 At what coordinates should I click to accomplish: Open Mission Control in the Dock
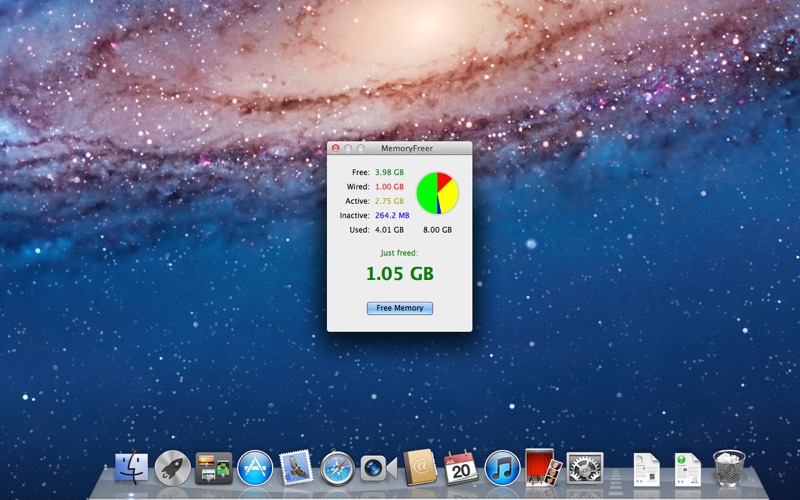click(214, 468)
